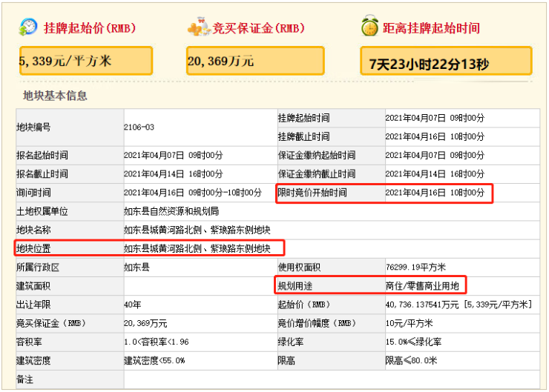
Task: Click the 土地权属单位 label
Action: pyautogui.click(x=42, y=211)
